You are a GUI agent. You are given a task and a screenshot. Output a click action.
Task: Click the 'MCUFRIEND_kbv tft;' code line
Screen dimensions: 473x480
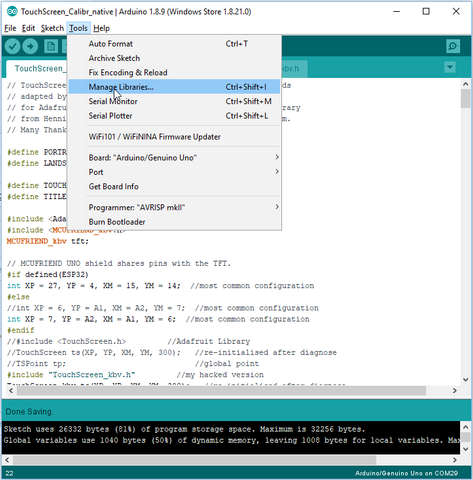(x=48, y=241)
